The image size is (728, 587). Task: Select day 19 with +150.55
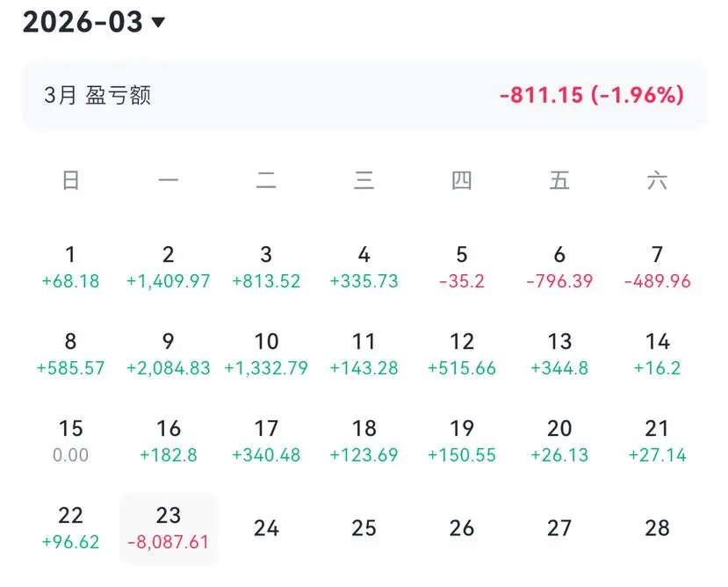click(462, 441)
